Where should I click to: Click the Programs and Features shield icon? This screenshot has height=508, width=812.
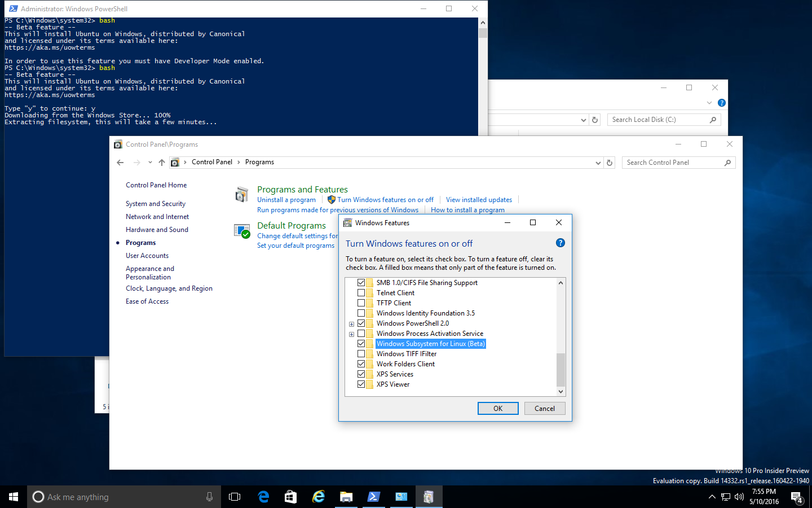click(x=242, y=194)
